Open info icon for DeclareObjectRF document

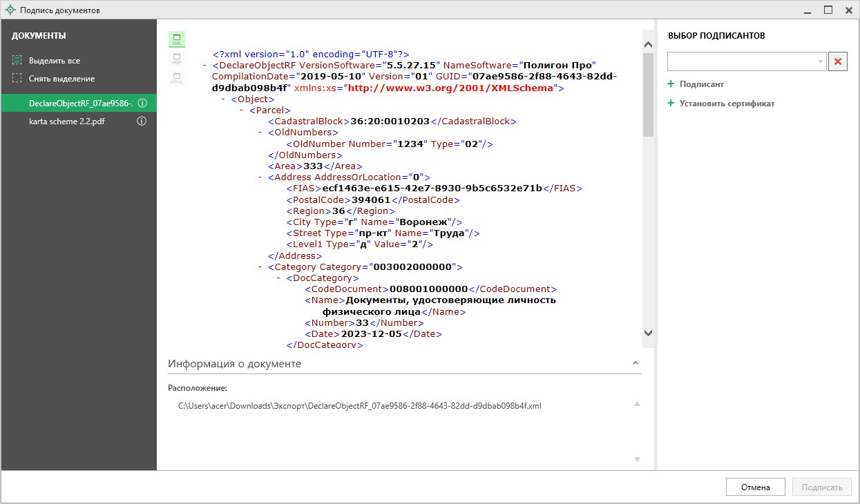tap(142, 103)
